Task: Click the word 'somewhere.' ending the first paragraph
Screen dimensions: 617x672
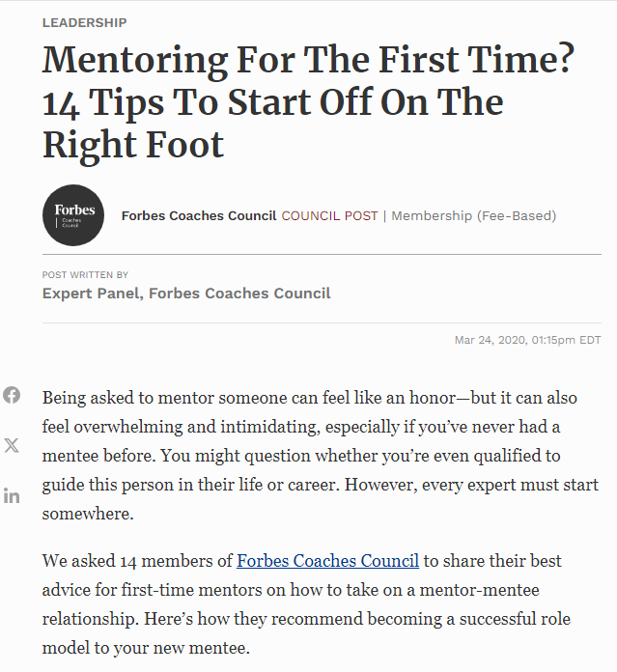Action: click(x=88, y=513)
